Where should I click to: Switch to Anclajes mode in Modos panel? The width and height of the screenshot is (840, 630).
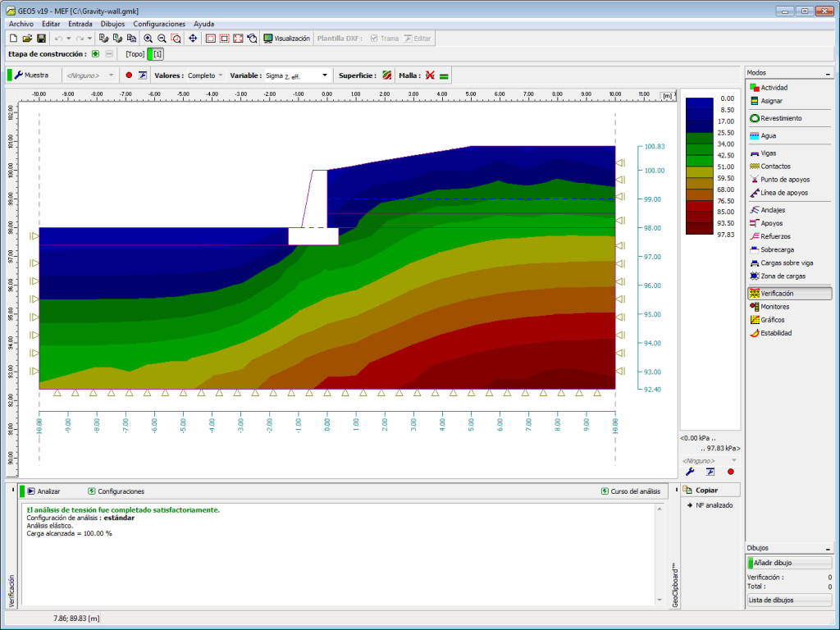[772, 210]
